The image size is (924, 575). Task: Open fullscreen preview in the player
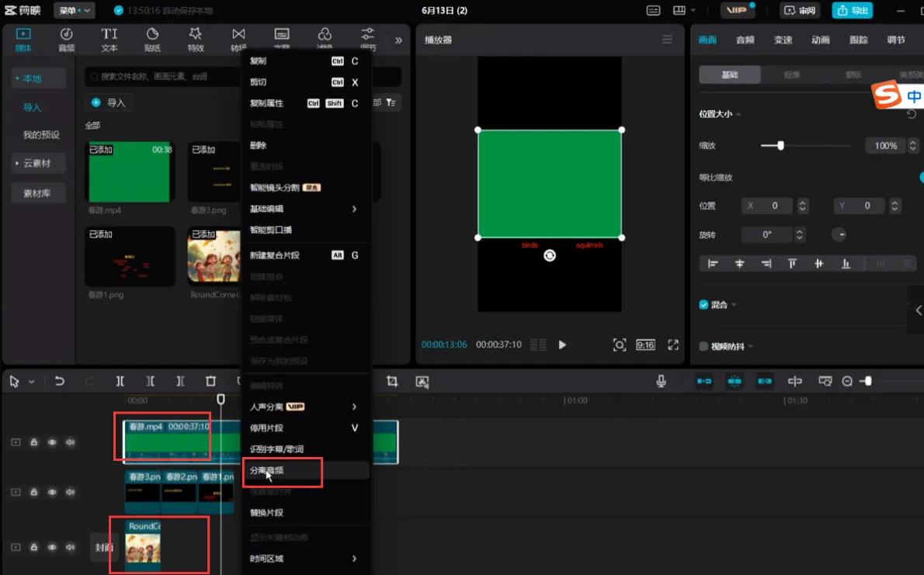673,345
